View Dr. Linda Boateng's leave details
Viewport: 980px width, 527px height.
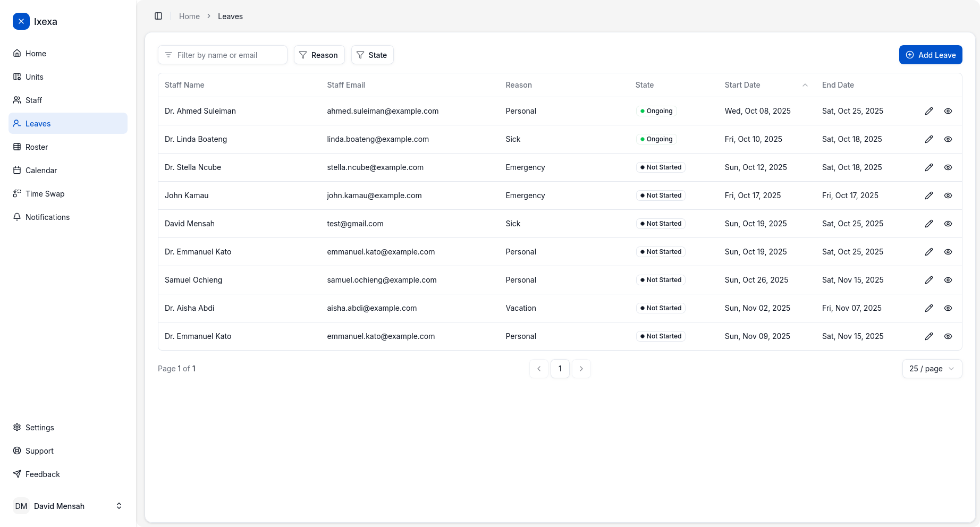[948, 139]
